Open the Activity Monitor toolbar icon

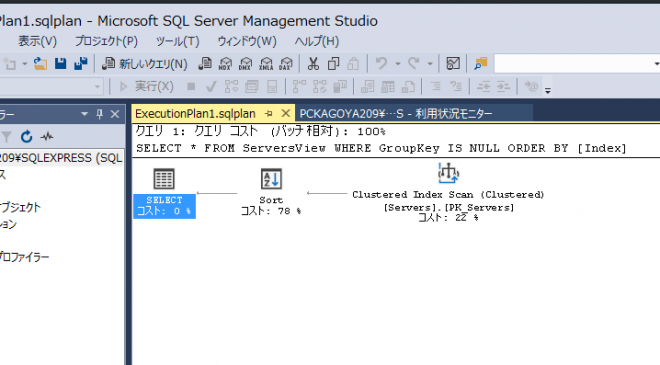point(453,64)
